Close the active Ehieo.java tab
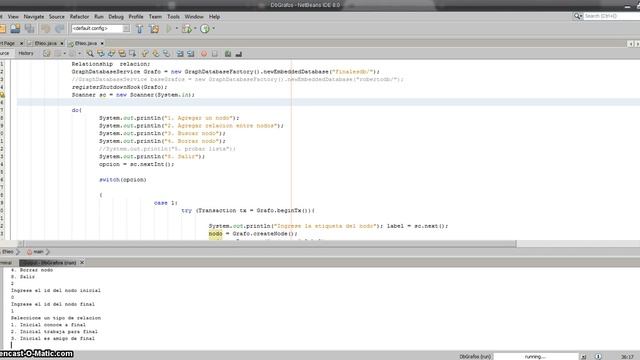 [102, 43]
